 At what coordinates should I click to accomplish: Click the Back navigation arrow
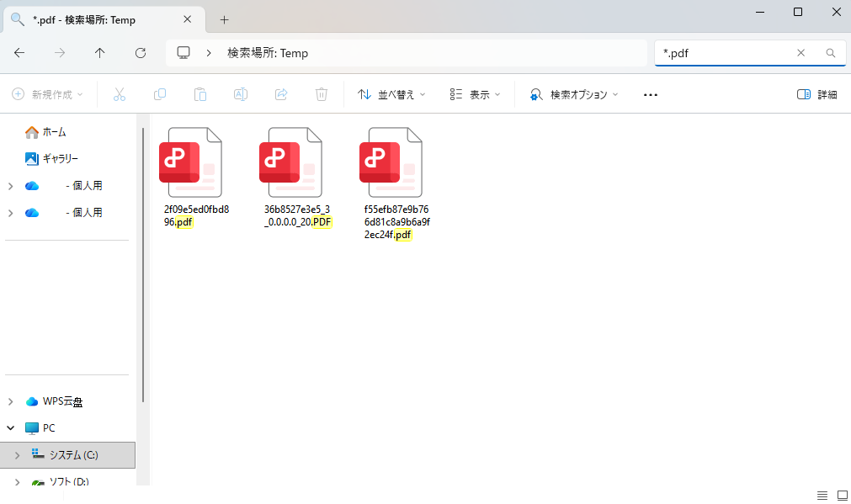19,53
